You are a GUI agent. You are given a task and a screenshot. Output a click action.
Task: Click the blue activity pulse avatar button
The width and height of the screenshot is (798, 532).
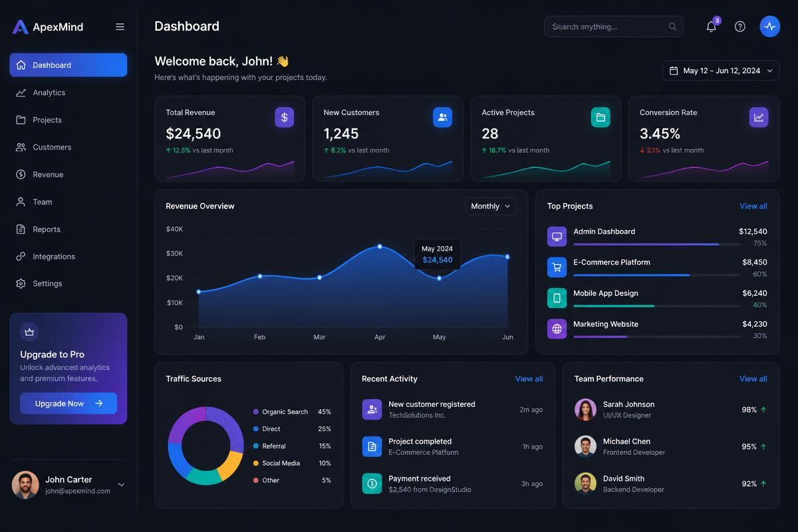click(x=769, y=27)
